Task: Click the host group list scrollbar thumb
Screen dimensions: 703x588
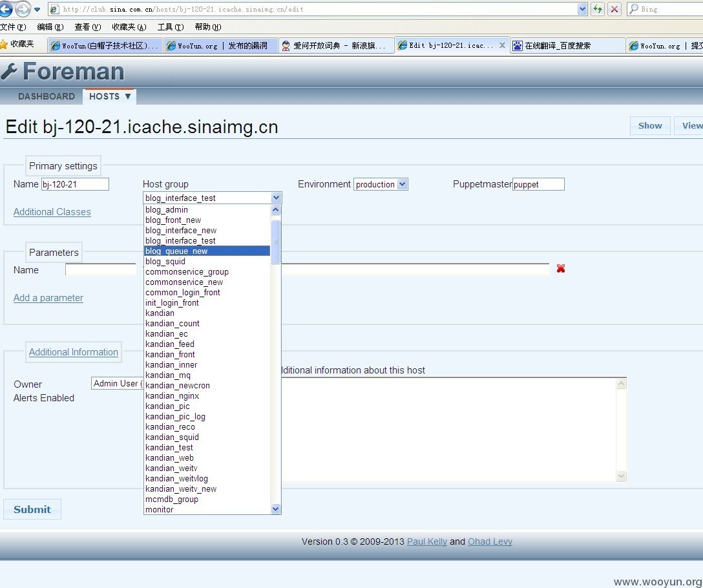Action: pyautogui.click(x=276, y=242)
